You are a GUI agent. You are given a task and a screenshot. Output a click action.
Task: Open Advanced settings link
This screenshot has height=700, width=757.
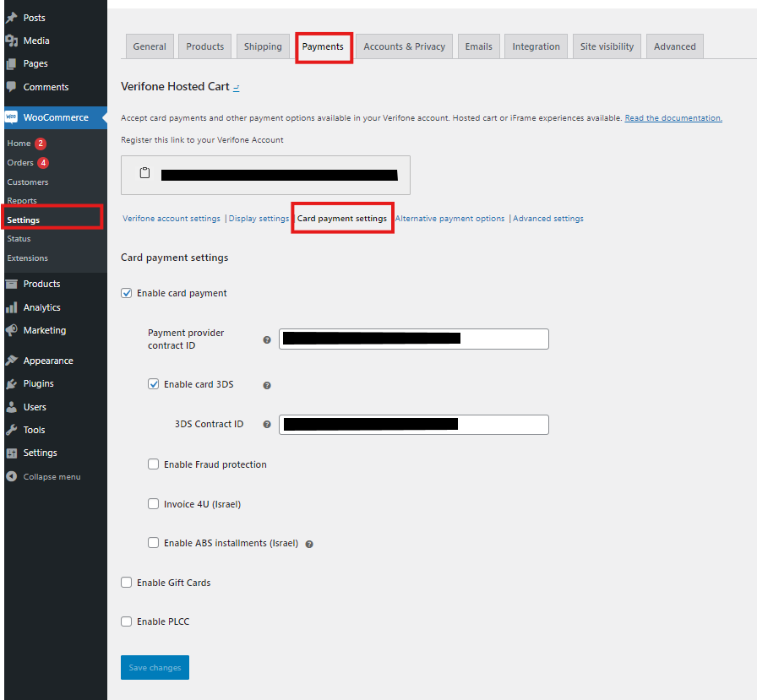click(x=548, y=219)
